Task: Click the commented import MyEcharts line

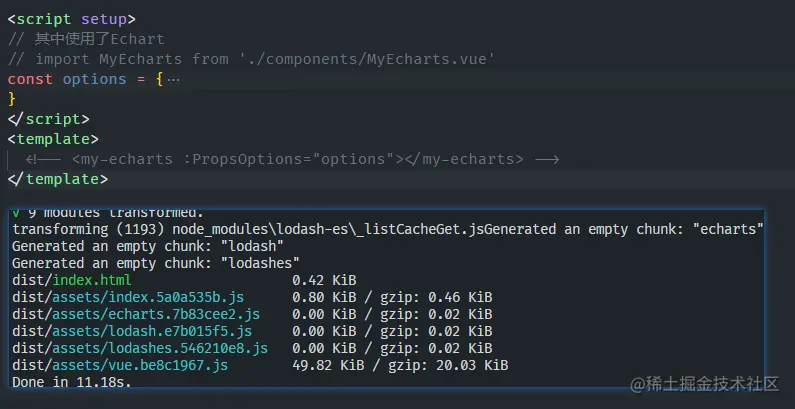Action: (250, 59)
